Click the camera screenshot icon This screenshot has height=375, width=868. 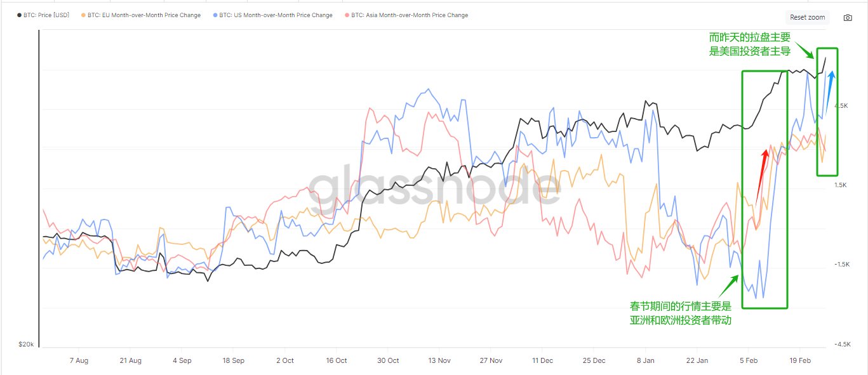point(848,18)
